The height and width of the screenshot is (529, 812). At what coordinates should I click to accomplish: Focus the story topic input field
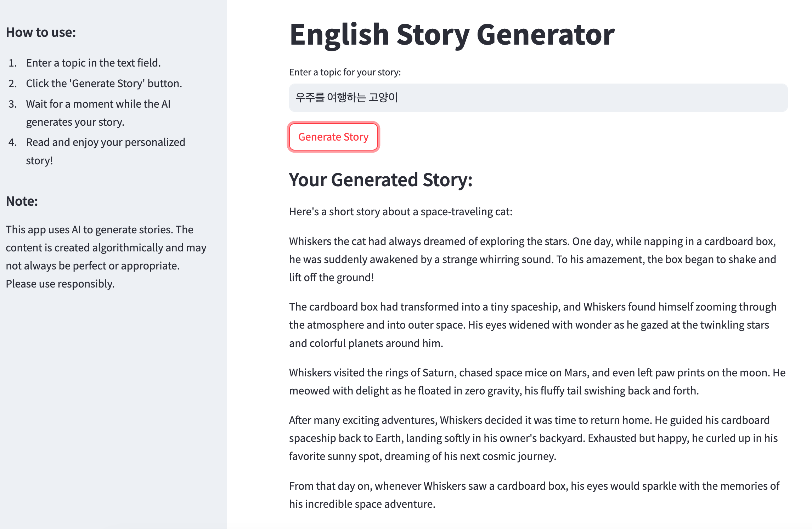point(538,98)
